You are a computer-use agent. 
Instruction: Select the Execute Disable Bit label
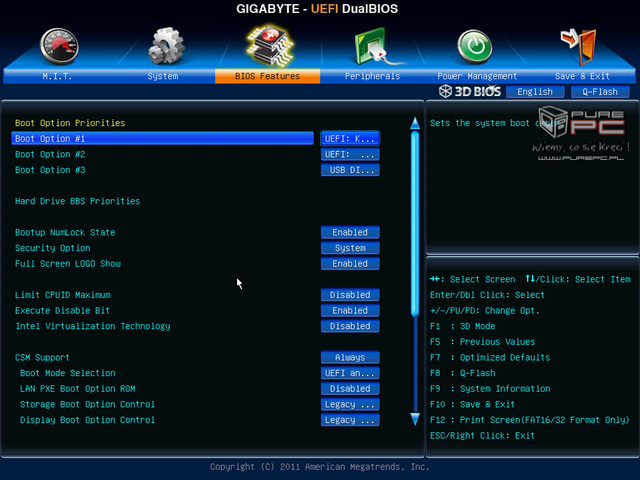[x=62, y=311]
